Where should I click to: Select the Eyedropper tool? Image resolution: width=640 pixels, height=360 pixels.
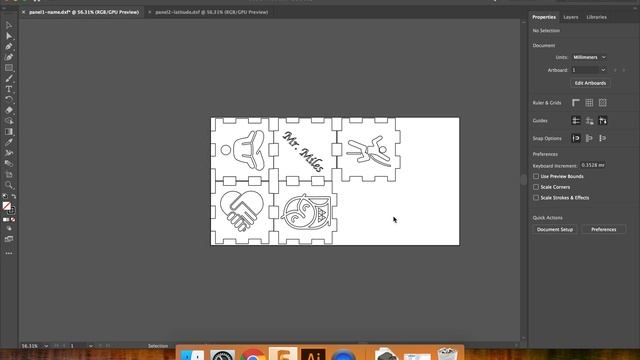(x=9, y=142)
